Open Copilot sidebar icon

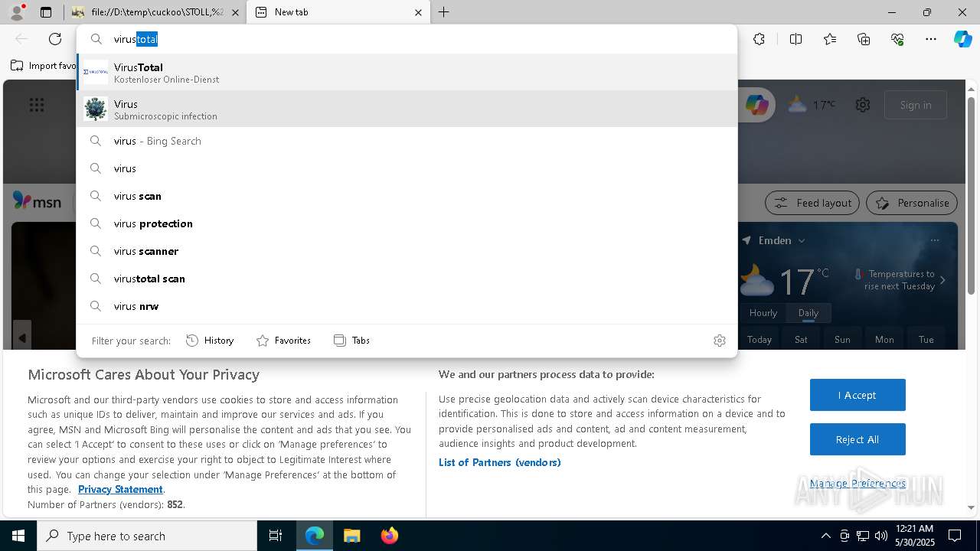pyautogui.click(x=963, y=39)
